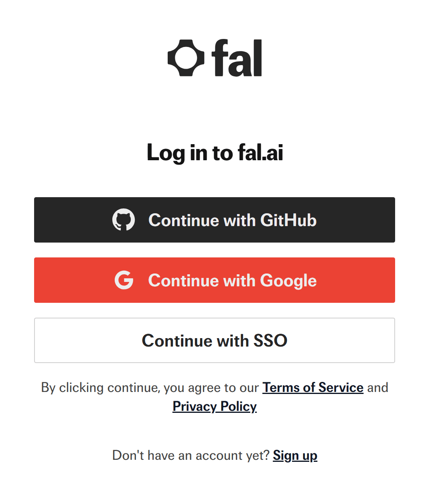
Task: View the Privacy Policy
Action: coord(214,406)
